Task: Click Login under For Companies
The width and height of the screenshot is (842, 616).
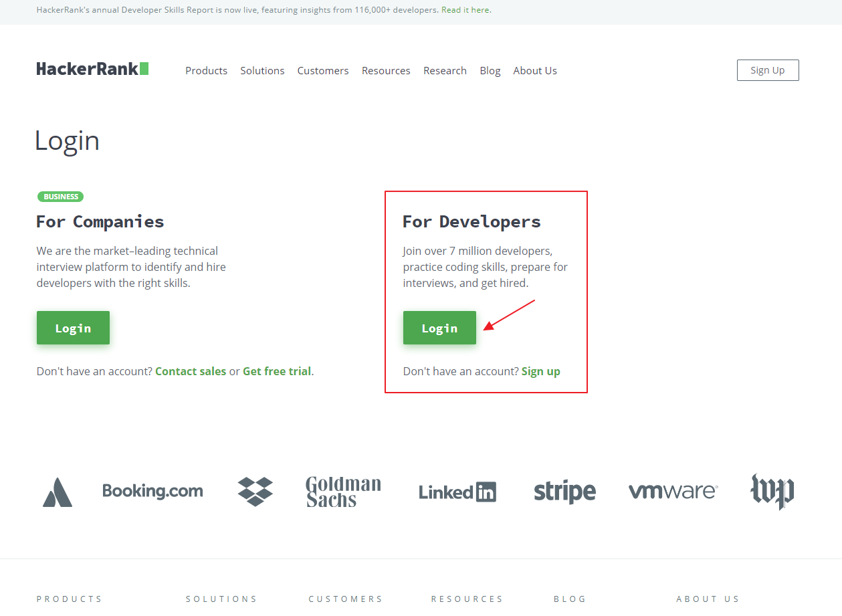Action: pyautogui.click(x=73, y=328)
